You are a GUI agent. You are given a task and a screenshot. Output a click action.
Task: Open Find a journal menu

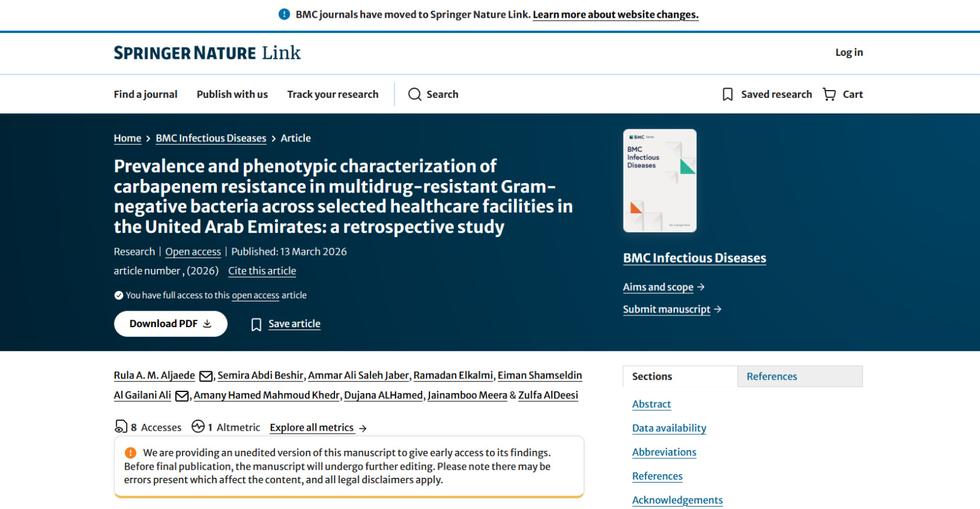(x=145, y=94)
